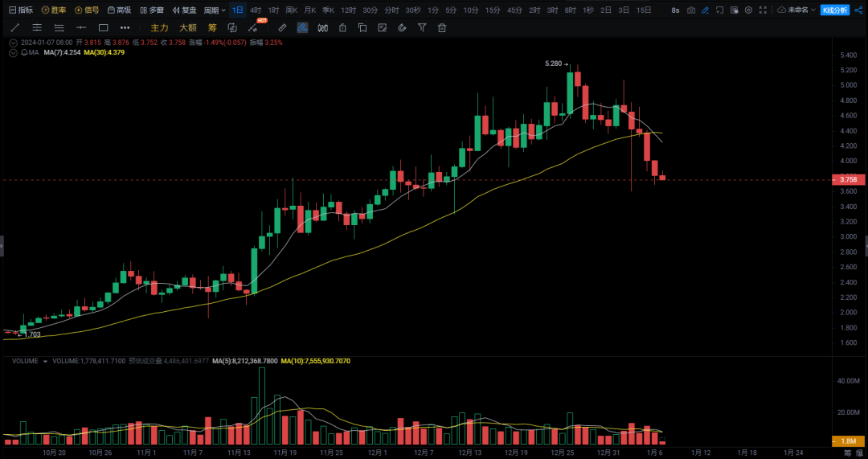Toggle the MA alert bell icon
The height and width of the screenshot is (459, 868).
pos(24,52)
